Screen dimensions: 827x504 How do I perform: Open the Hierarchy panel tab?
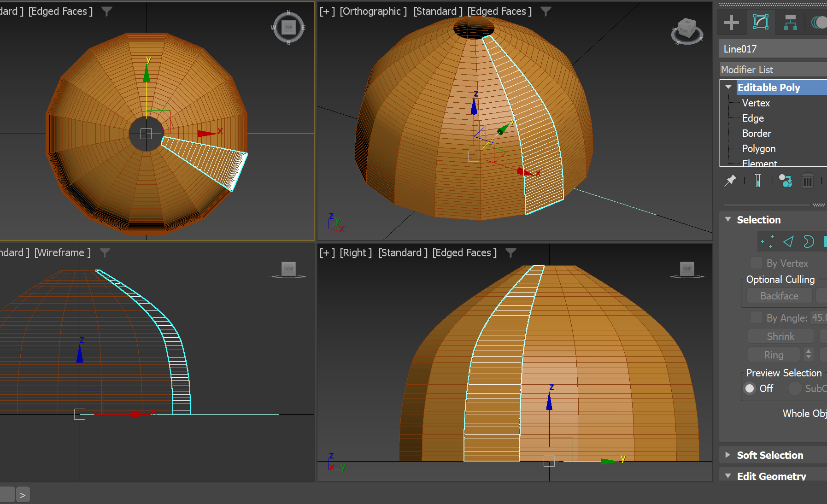pyautogui.click(x=791, y=22)
